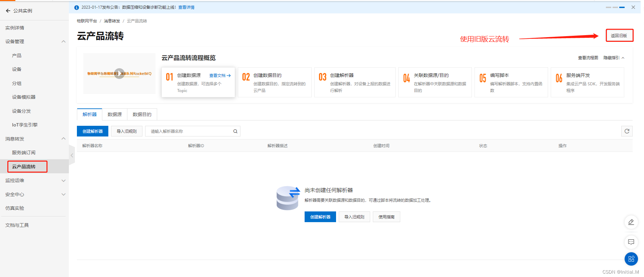Open the floating chat feedback icon
The width and height of the screenshot is (644, 277).
click(631, 242)
